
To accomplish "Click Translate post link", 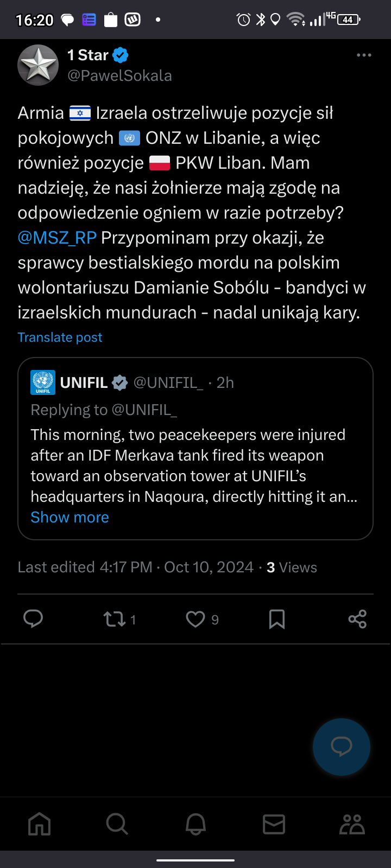I will [x=60, y=337].
